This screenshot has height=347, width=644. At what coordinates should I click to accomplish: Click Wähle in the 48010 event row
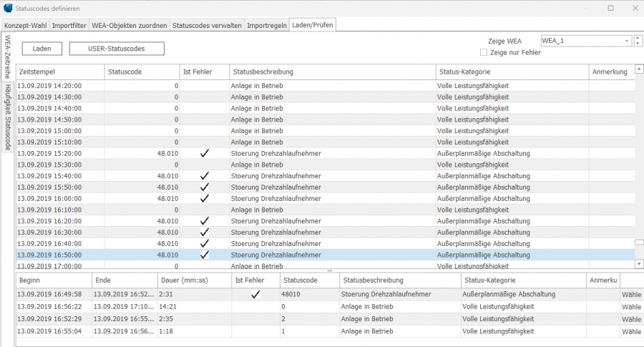(x=631, y=295)
